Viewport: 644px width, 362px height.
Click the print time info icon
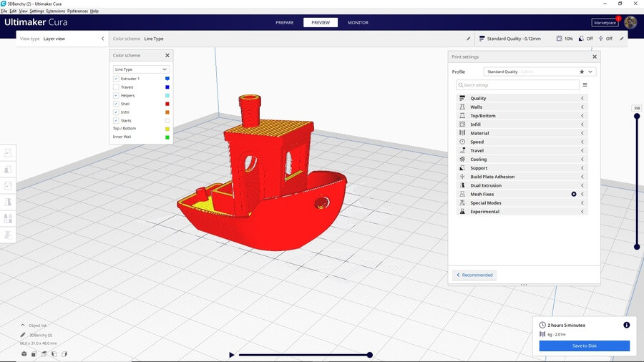coord(626,325)
